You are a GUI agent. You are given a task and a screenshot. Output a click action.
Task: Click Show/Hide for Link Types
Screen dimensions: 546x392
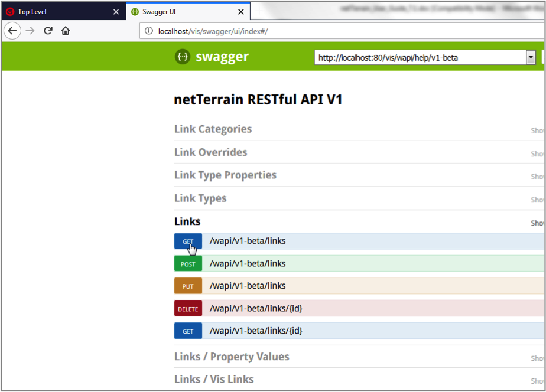click(537, 200)
